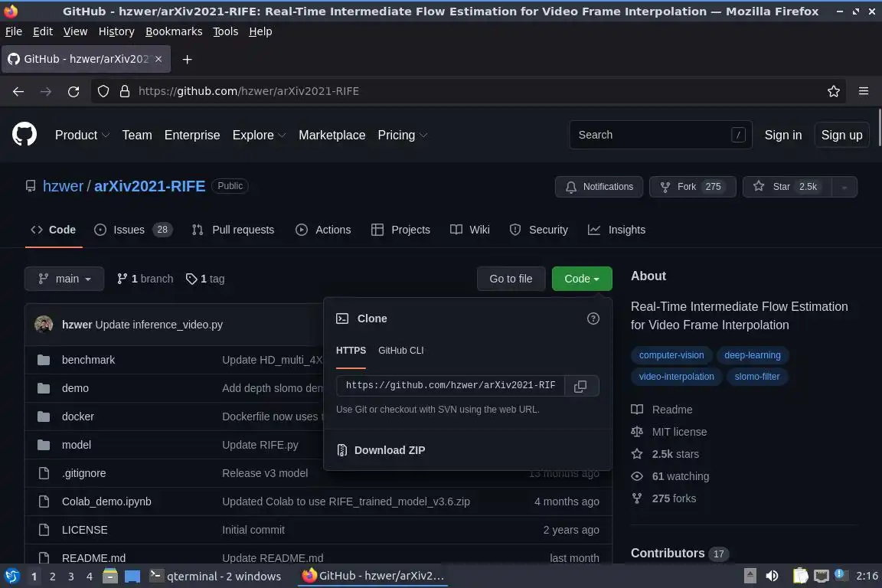Toggle the green Code dropdown
The image size is (882, 588).
pyautogui.click(x=582, y=279)
